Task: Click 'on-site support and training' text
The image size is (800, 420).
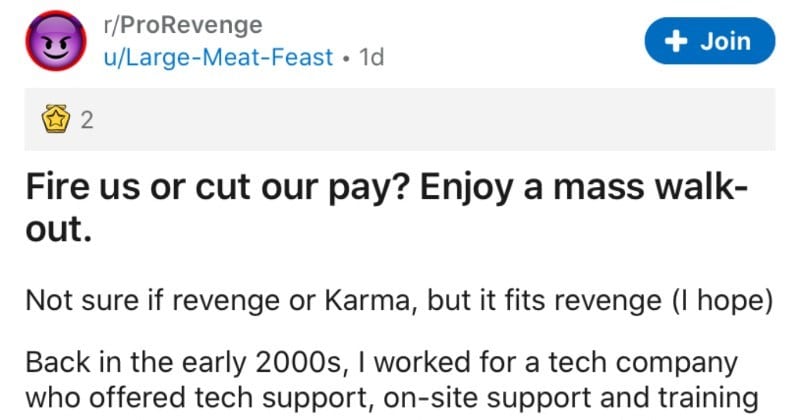Action: click(x=570, y=399)
